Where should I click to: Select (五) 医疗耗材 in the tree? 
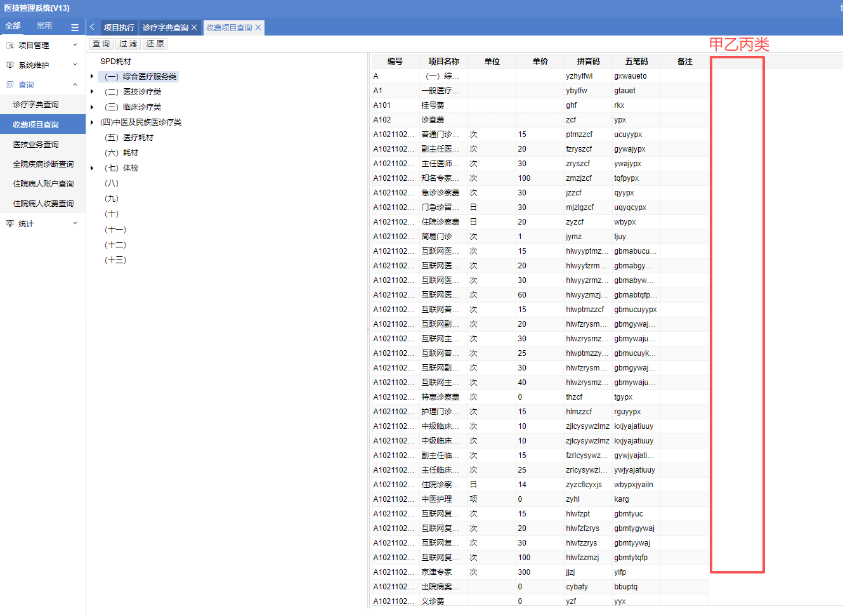(x=129, y=138)
